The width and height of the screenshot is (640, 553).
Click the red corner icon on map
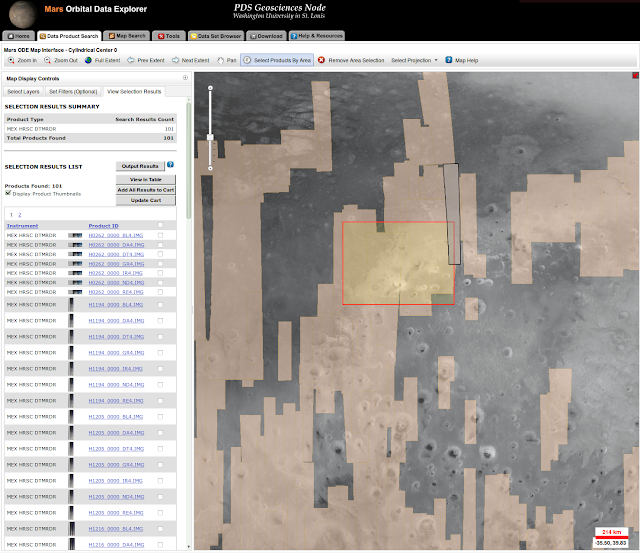[x=635, y=75]
